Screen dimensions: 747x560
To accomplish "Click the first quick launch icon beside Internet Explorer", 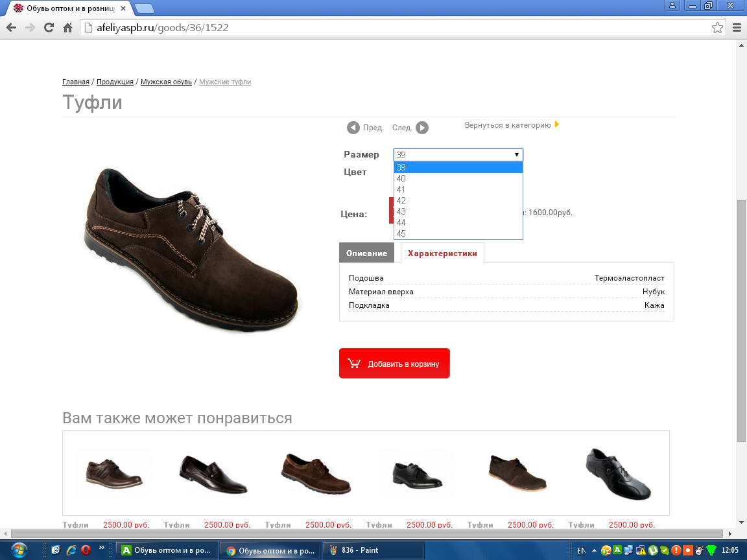I will 56,550.
